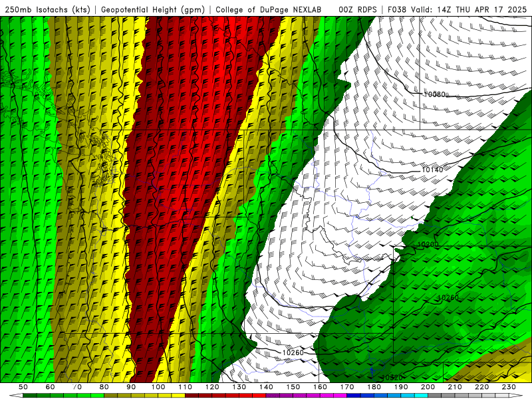
Task: Click the '250mb Isotachs (kts)' title text
Action: coord(48,10)
